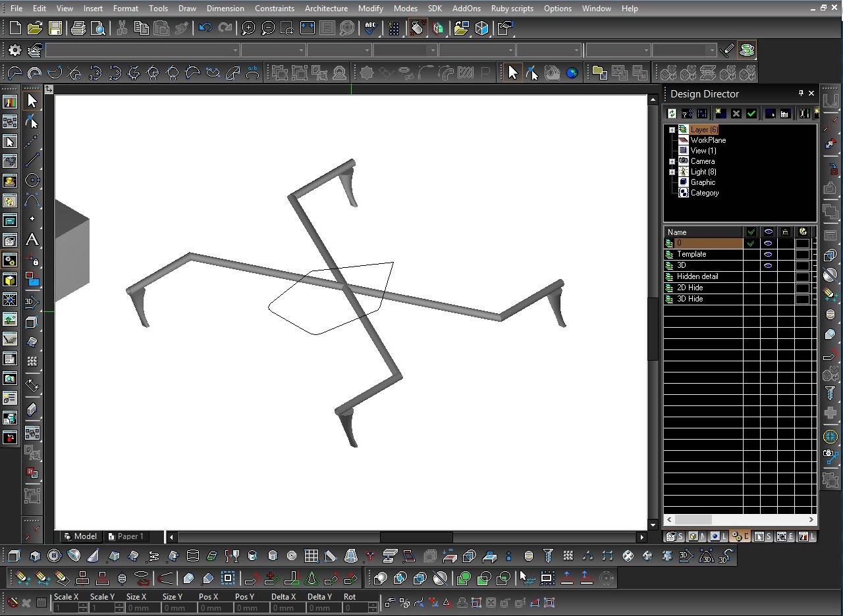Click the new layer star icon in Design Director

coord(720,114)
